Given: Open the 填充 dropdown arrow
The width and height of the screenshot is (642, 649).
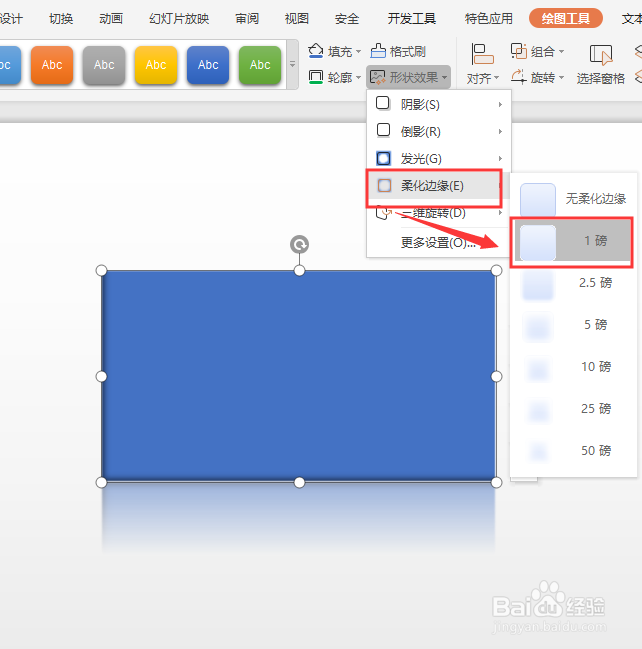Looking at the screenshot, I should coord(358,52).
